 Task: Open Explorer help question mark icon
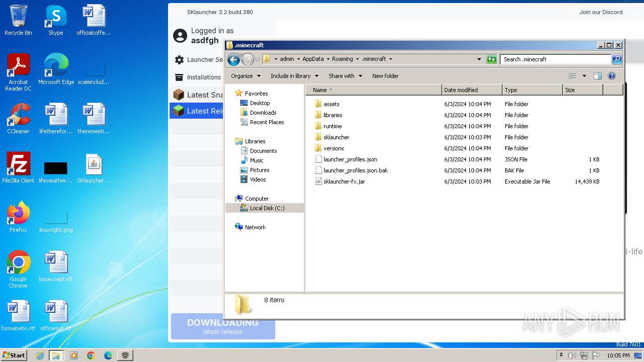[x=612, y=76]
